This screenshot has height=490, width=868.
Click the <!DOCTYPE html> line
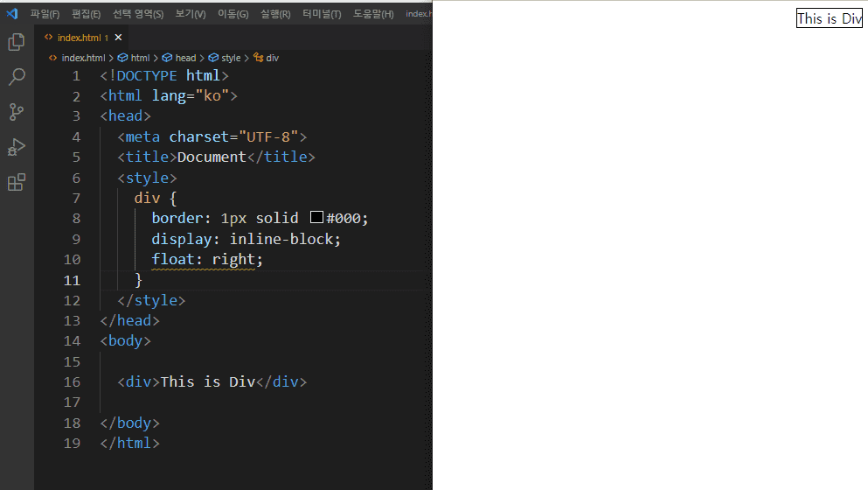164,75
